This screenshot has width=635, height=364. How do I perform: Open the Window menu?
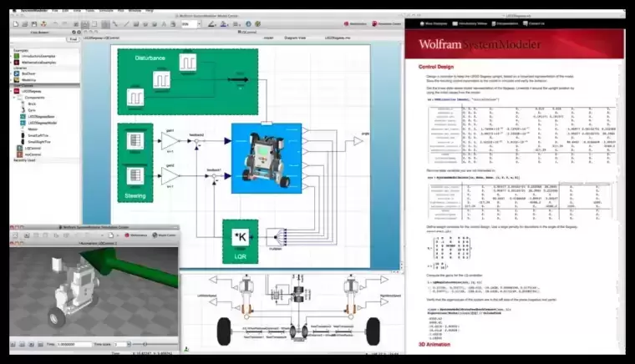point(135,11)
